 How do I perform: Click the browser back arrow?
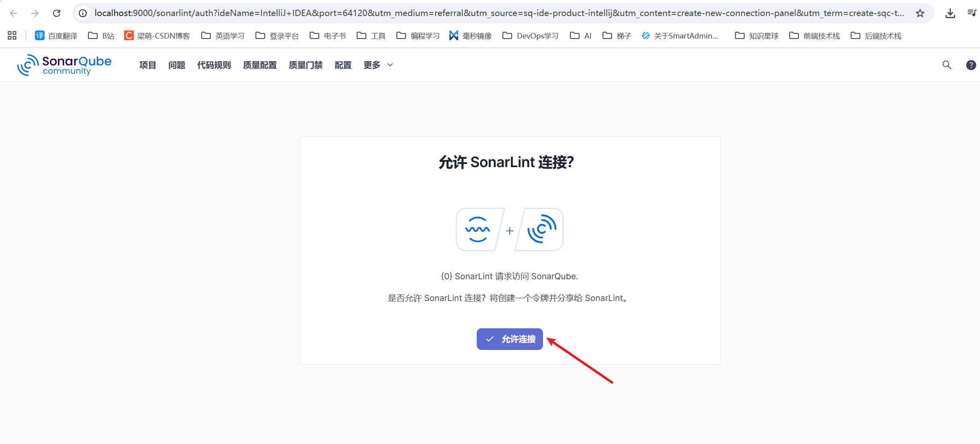[13, 13]
